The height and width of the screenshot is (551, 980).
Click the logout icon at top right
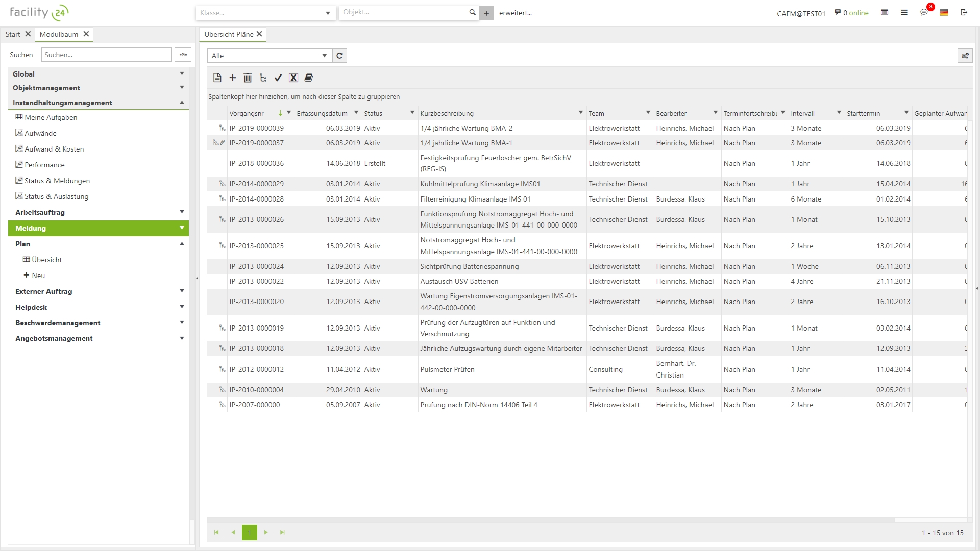pos(964,13)
